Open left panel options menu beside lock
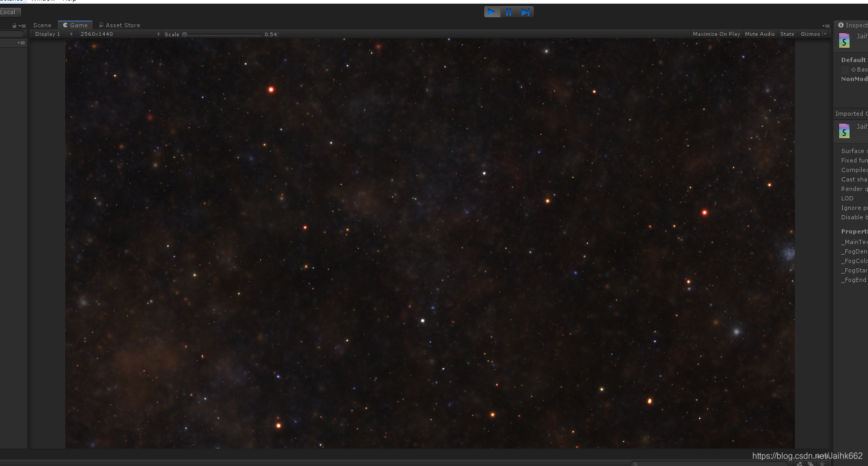 [x=22, y=25]
